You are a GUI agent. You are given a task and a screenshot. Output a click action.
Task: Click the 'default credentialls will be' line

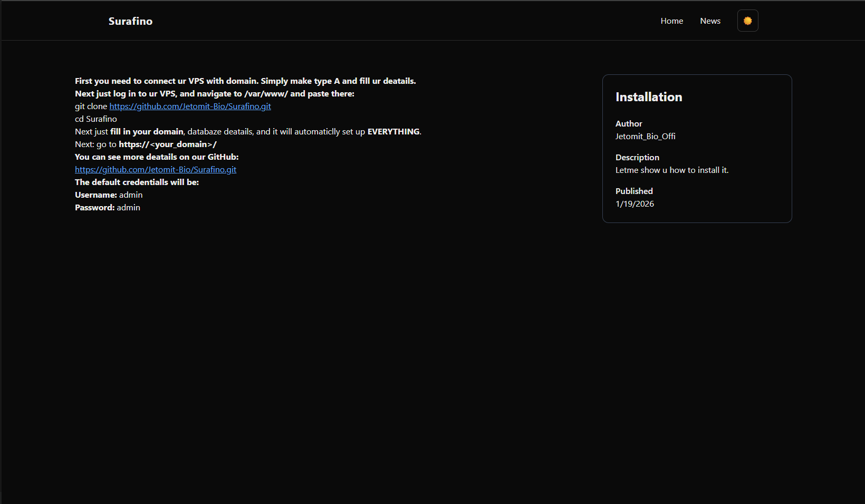(x=137, y=182)
